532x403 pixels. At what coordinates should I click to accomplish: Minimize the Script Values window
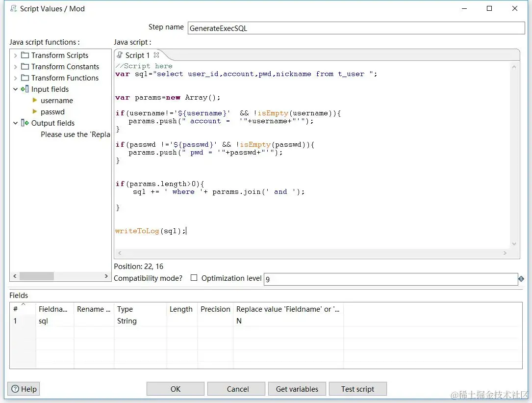click(x=464, y=8)
